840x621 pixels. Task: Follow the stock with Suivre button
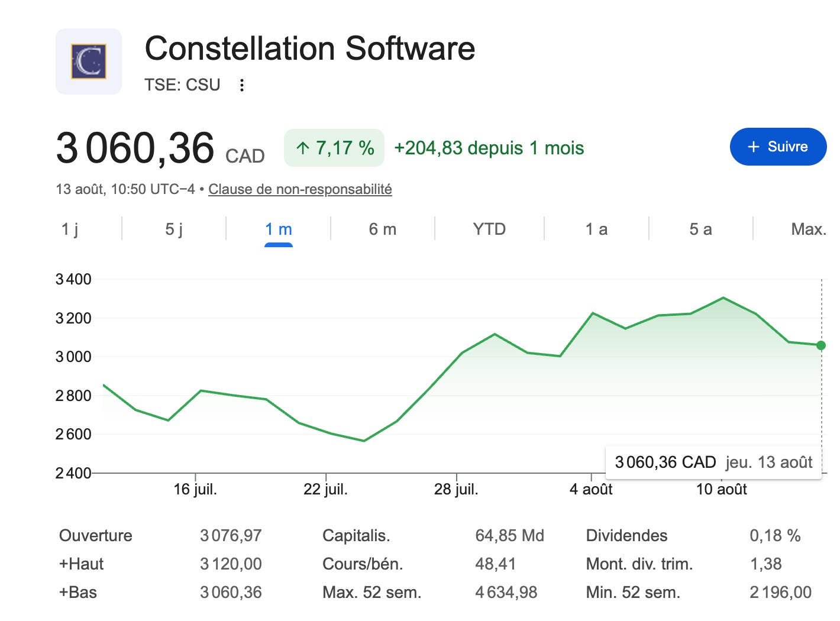778,147
